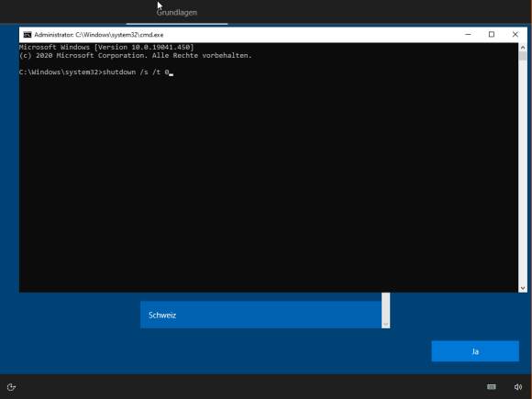Image resolution: width=532 pixels, height=399 pixels.
Task: Click the region list scrollbar thumb
Action: pyautogui.click(x=385, y=306)
